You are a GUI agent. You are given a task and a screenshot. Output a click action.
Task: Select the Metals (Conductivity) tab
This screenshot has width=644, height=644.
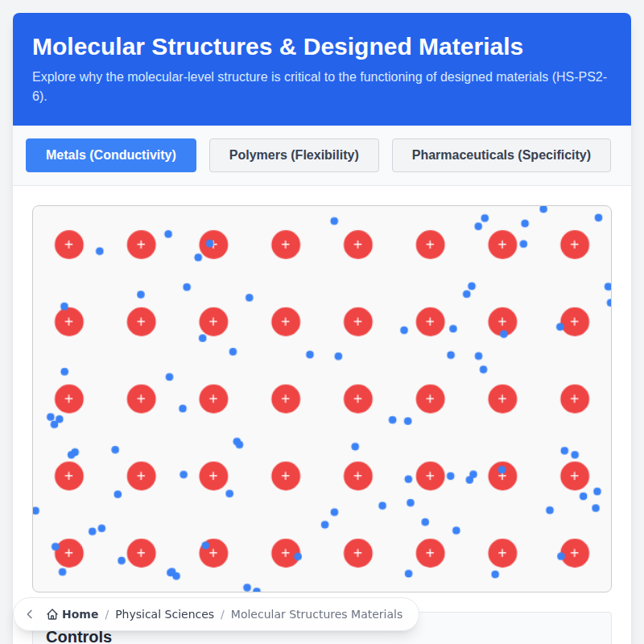pyautogui.click(x=110, y=155)
